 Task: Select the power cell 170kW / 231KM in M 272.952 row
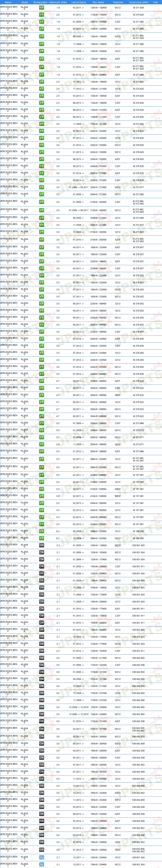(98, 124)
